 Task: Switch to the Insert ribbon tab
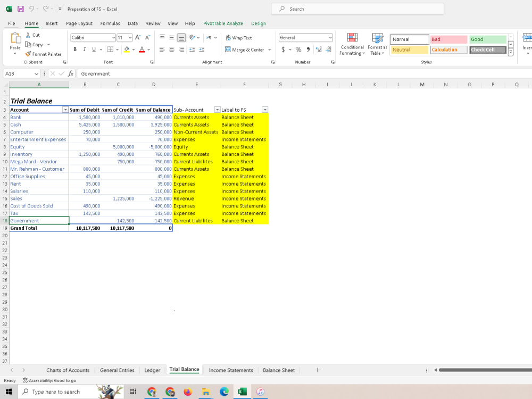coord(52,23)
